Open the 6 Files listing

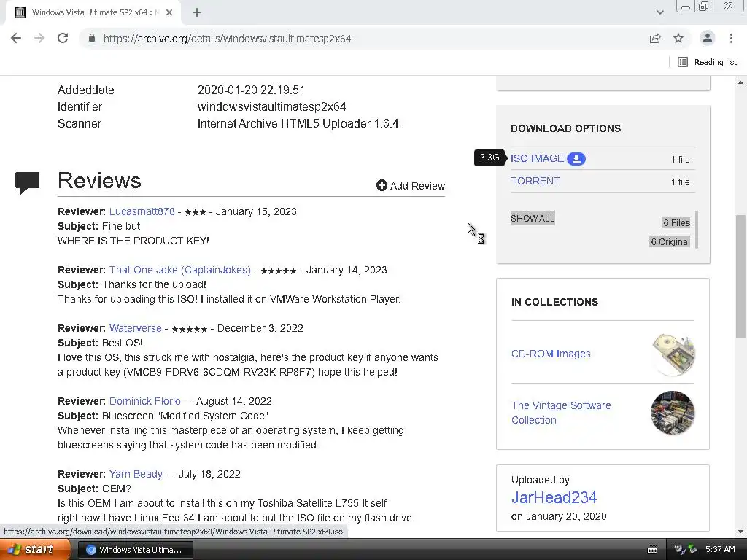click(x=676, y=223)
